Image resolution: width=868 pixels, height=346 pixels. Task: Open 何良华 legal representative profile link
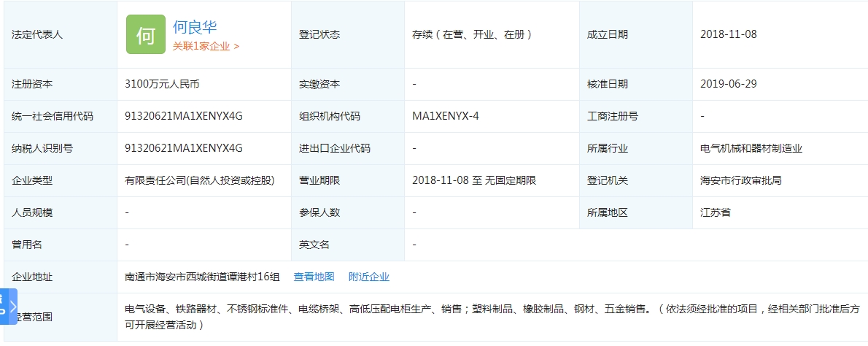195,26
